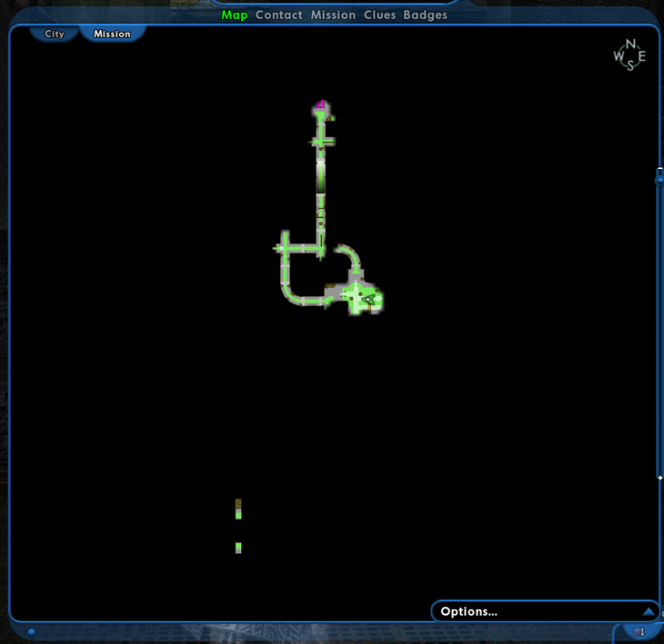Click the lower green tile fragment at map bottom

point(238,547)
